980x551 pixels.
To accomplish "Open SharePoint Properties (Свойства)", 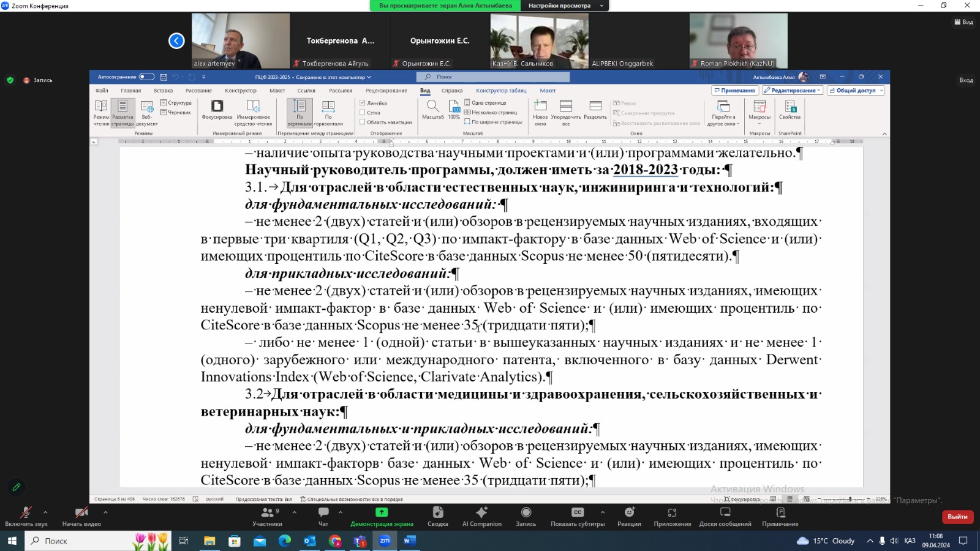I will (x=790, y=110).
